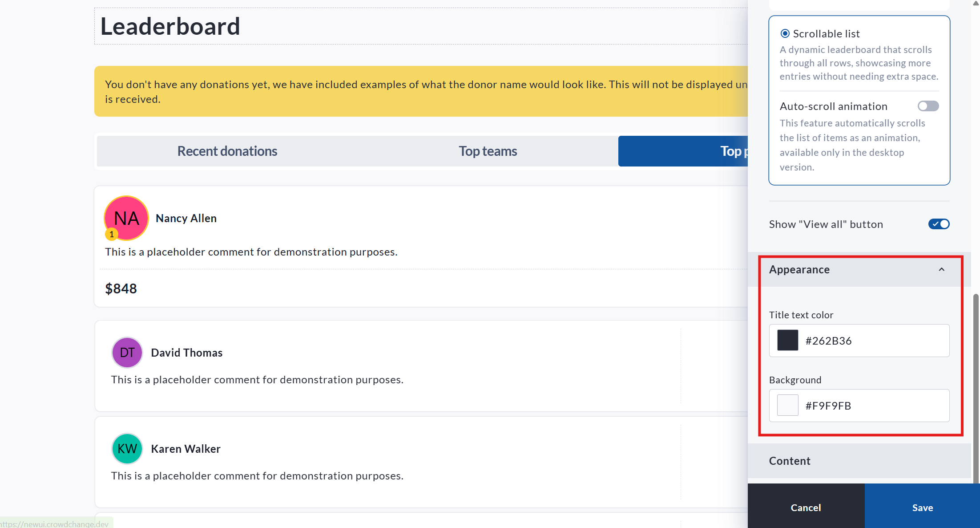Screen dimensions: 980x528
Task: Select the highlighted blue Top tab
Action: pyautogui.click(x=683, y=151)
